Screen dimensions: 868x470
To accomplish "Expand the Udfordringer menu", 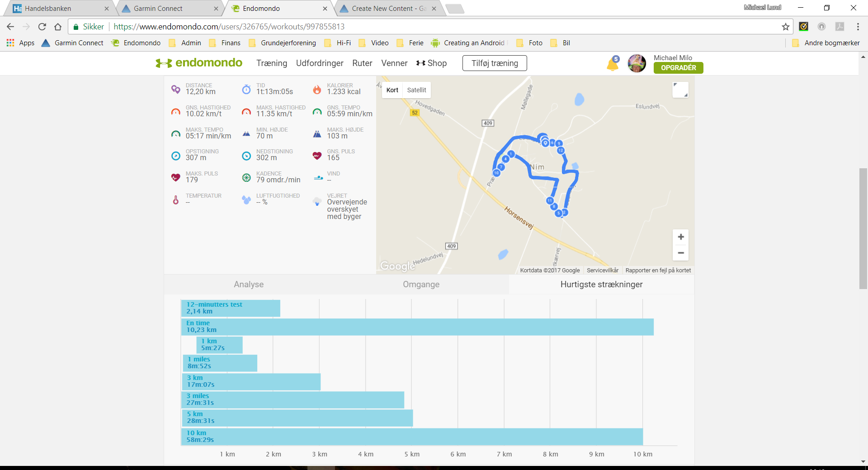I will click(320, 63).
